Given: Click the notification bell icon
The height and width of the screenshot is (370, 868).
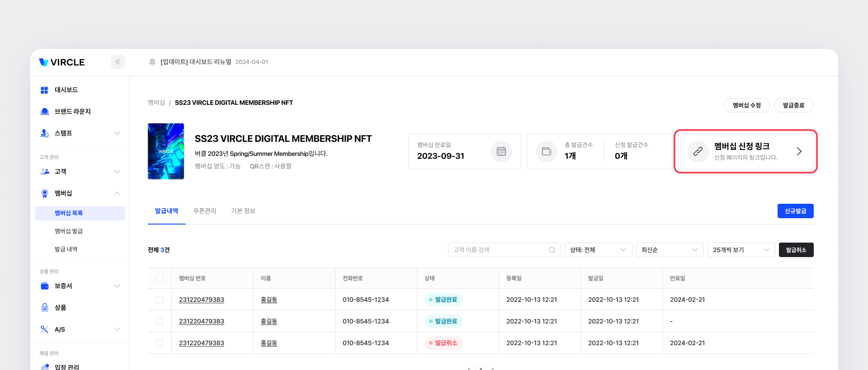Looking at the screenshot, I should tap(152, 62).
